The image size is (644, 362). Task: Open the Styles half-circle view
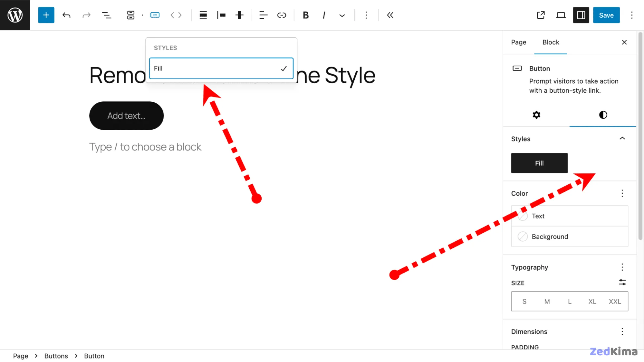click(602, 115)
